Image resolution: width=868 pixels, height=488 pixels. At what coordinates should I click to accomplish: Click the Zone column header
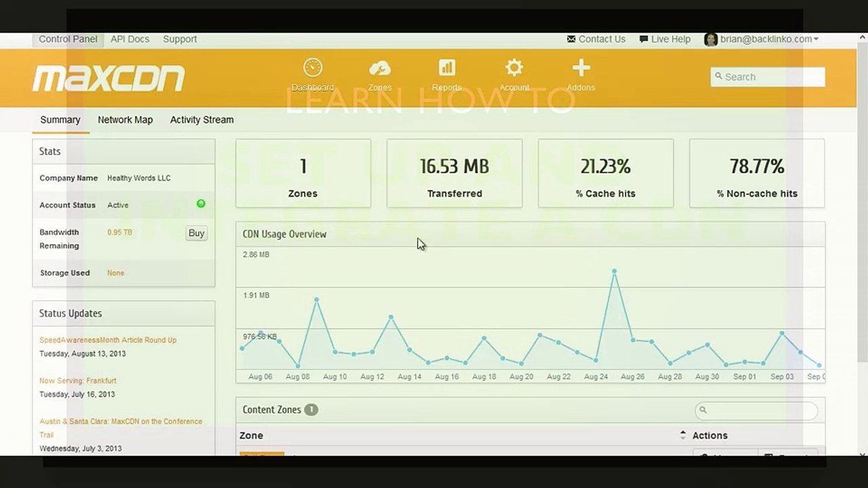[252, 436]
